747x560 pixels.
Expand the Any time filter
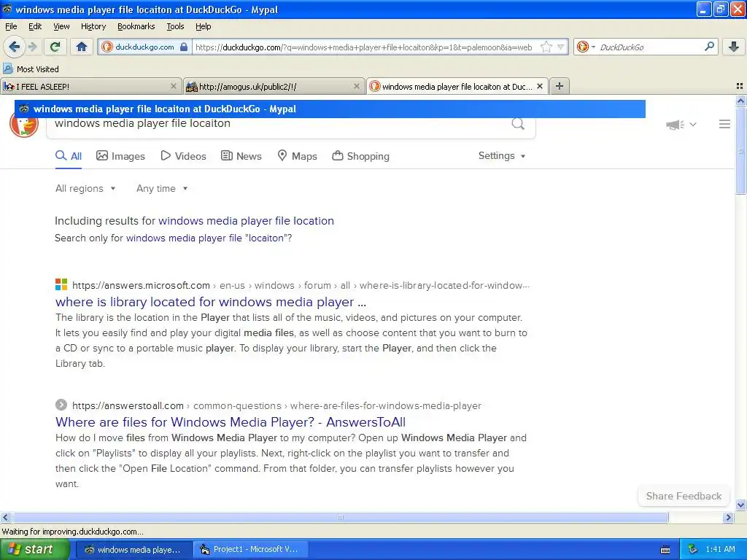[162, 189]
